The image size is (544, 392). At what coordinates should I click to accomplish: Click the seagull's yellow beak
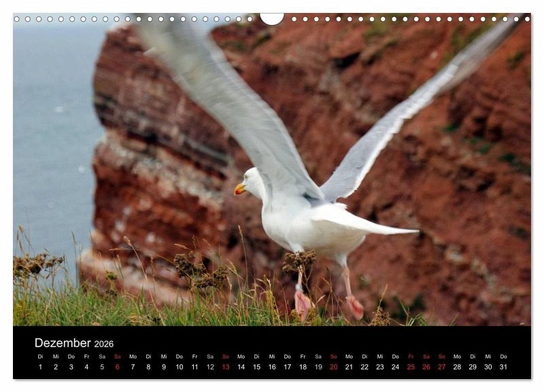(240, 190)
